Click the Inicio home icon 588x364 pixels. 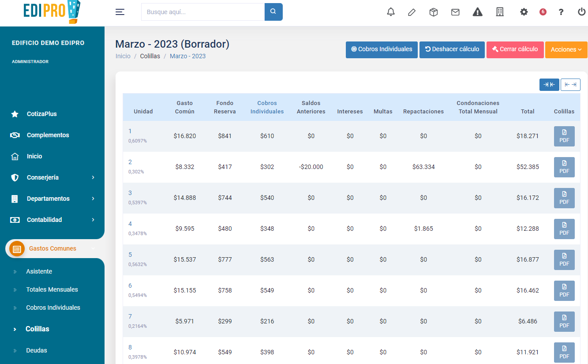(x=15, y=156)
